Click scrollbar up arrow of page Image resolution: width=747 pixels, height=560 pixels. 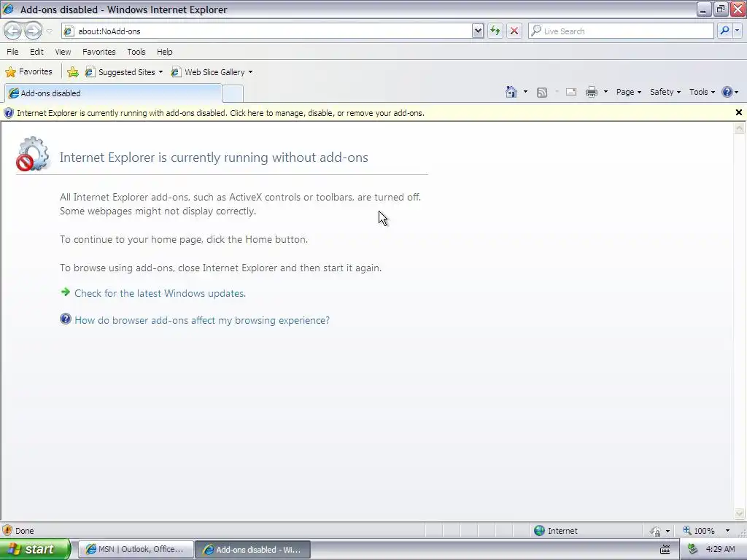[x=740, y=128]
